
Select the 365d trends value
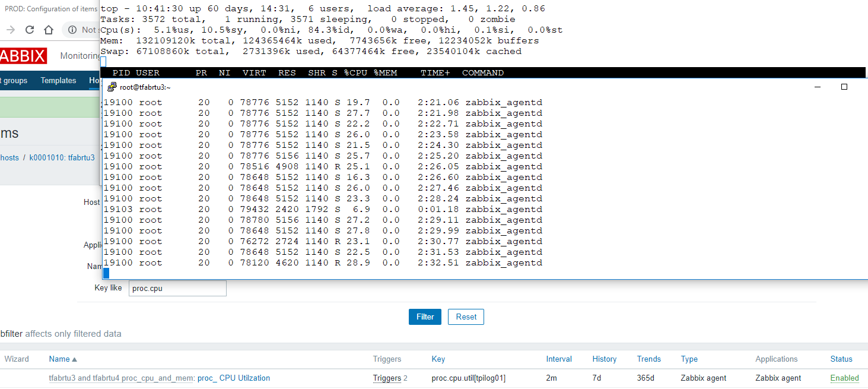click(x=646, y=378)
